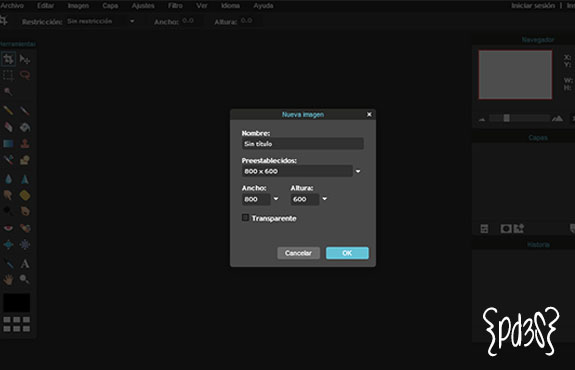The width and height of the screenshot is (575, 370).
Task: Select the Color Replace tool
Action: 8,160
